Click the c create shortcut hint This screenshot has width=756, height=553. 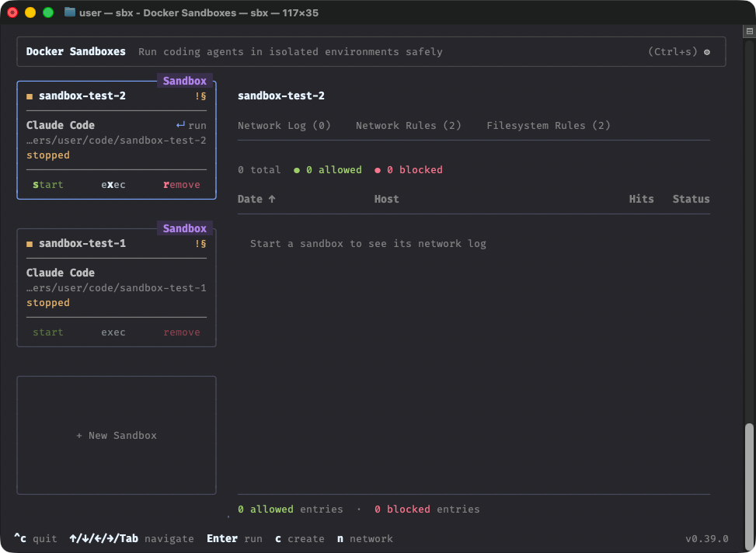coord(300,538)
